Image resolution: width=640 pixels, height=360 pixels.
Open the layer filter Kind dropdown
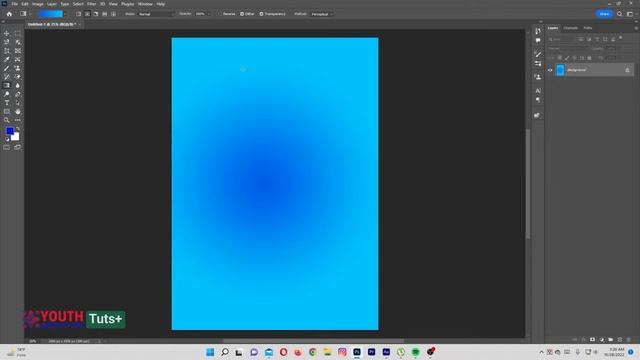[561, 39]
